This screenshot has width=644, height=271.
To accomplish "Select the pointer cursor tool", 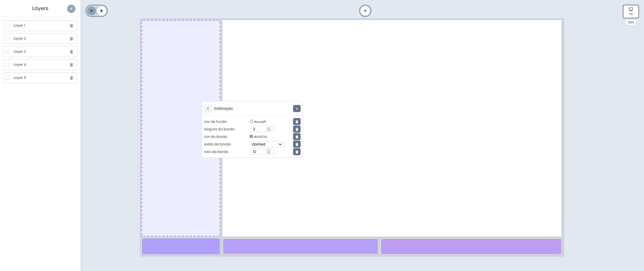I will 102,11.
